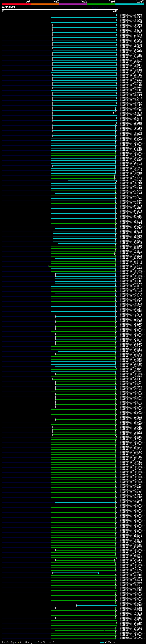Image resolution: width=146 pixels, height=644 pixels.
Task: Click the Large gaps legend text
Action: point(28,642)
